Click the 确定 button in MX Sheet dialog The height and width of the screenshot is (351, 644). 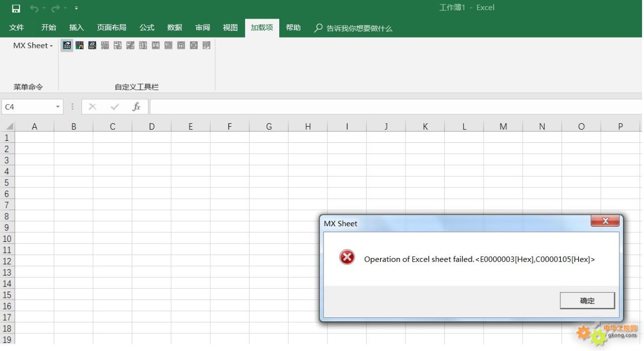pyautogui.click(x=587, y=301)
